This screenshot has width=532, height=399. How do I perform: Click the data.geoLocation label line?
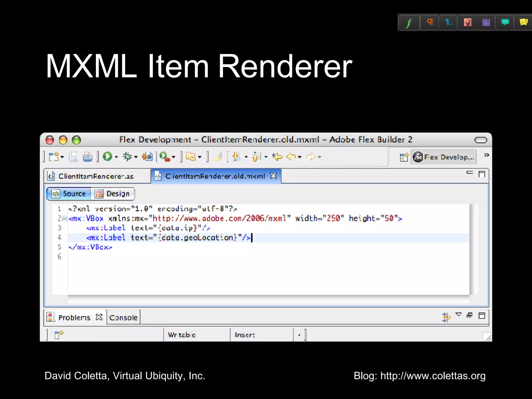[168, 238]
